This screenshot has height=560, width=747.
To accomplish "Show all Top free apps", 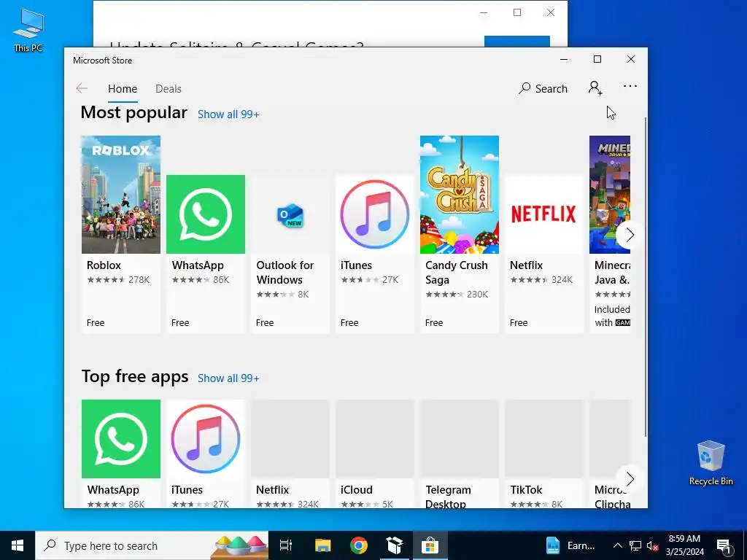I will pyautogui.click(x=228, y=378).
